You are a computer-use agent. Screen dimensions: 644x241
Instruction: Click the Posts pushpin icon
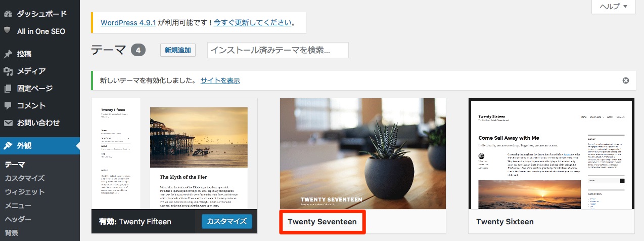[8, 54]
